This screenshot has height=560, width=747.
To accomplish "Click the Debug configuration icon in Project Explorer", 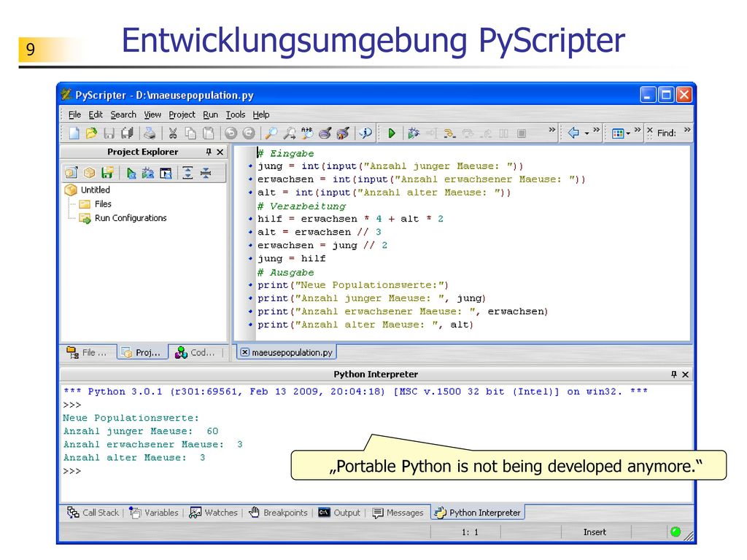I will tap(147, 173).
